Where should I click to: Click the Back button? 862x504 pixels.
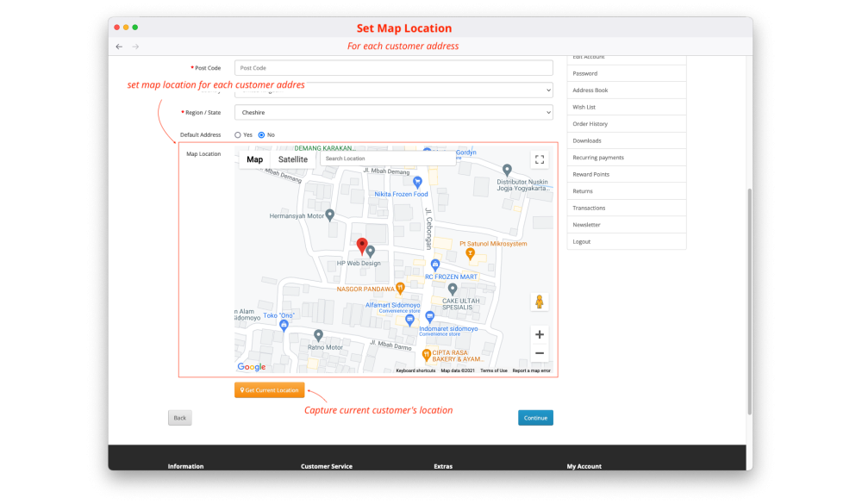click(x=179, y=418)
